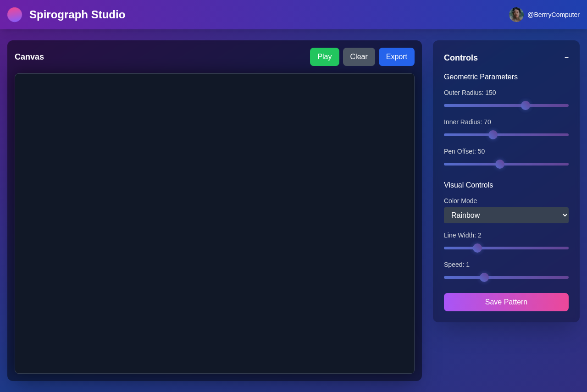Click the Pen Offset slider handle
The image size is (587, 392).
[500, 164]
